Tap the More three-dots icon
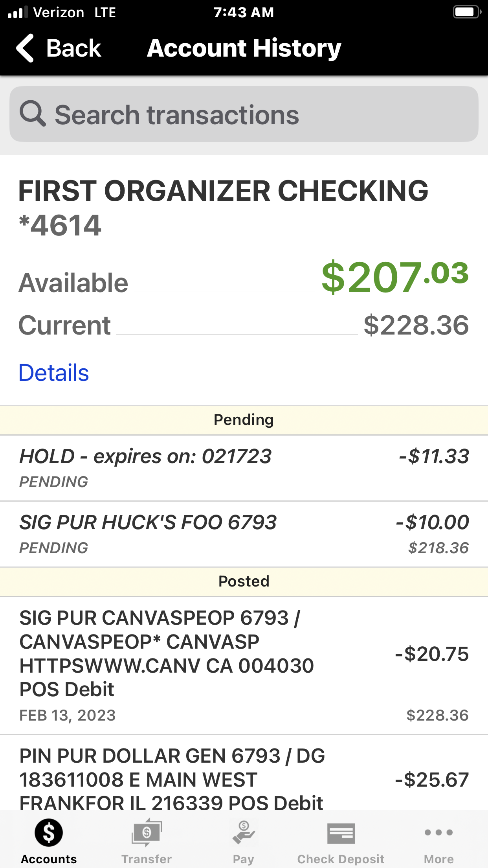Image resolution: width=488 pixels, height=868 pixels. coord(438,832)
